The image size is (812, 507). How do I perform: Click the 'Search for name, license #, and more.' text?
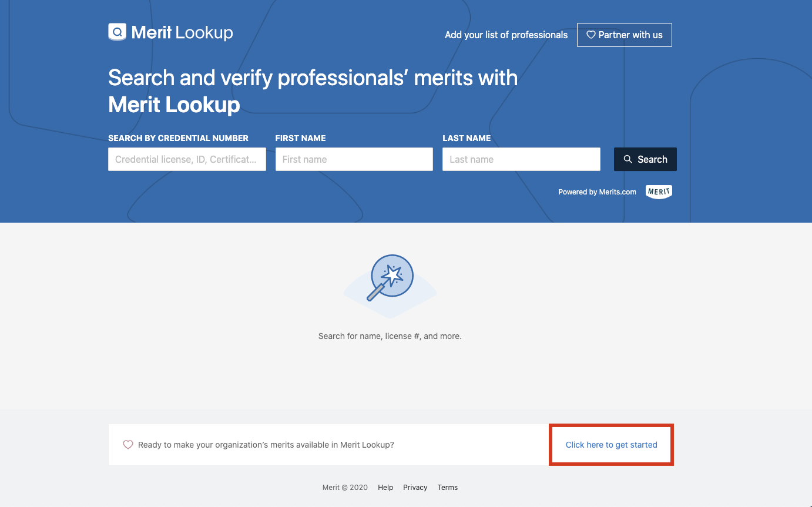390,336
